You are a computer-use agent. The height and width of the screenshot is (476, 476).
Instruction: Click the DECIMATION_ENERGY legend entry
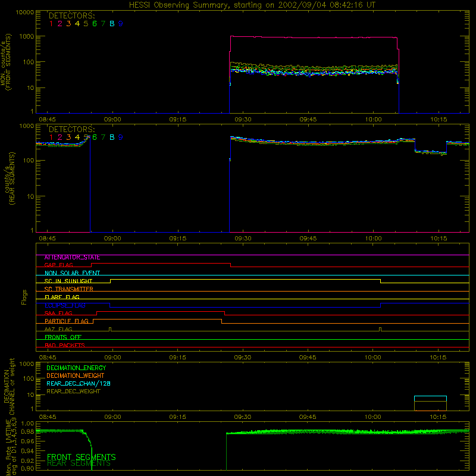click(x=76, y=368)
